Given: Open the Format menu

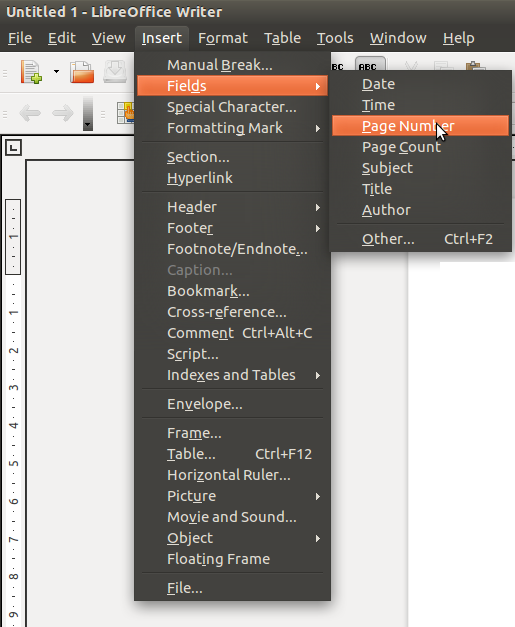Looking at the screenshot, I should pos(223,38).
